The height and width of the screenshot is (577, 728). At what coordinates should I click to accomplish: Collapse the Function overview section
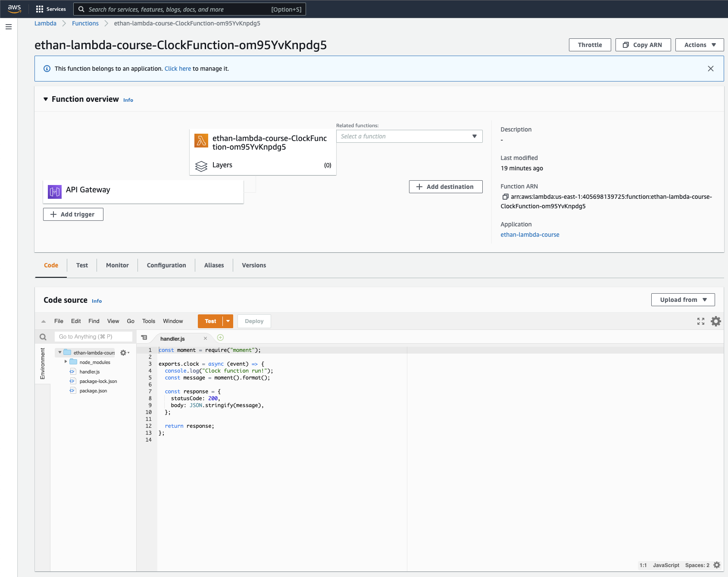coord(46,99)
